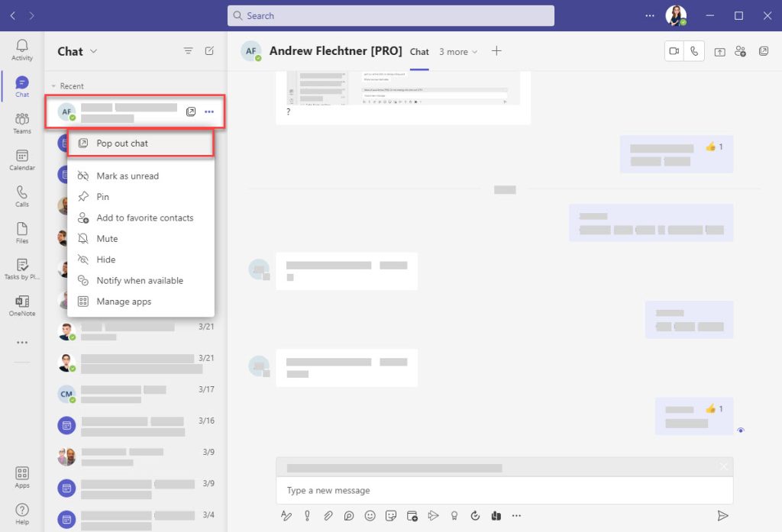Open the meeting chat dated 3/4
Image resolution: width=782 pixels, height=532 pixels.
pyautogui.click(x=136, y=519)
